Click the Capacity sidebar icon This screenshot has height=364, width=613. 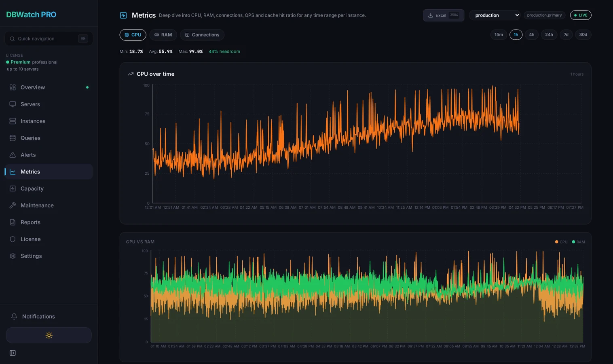coord(13,188)
